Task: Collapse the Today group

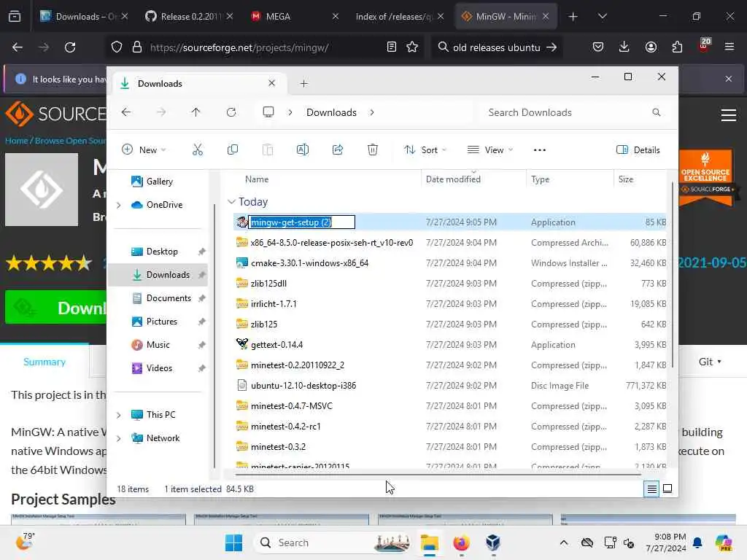Action: pos(231,202)
